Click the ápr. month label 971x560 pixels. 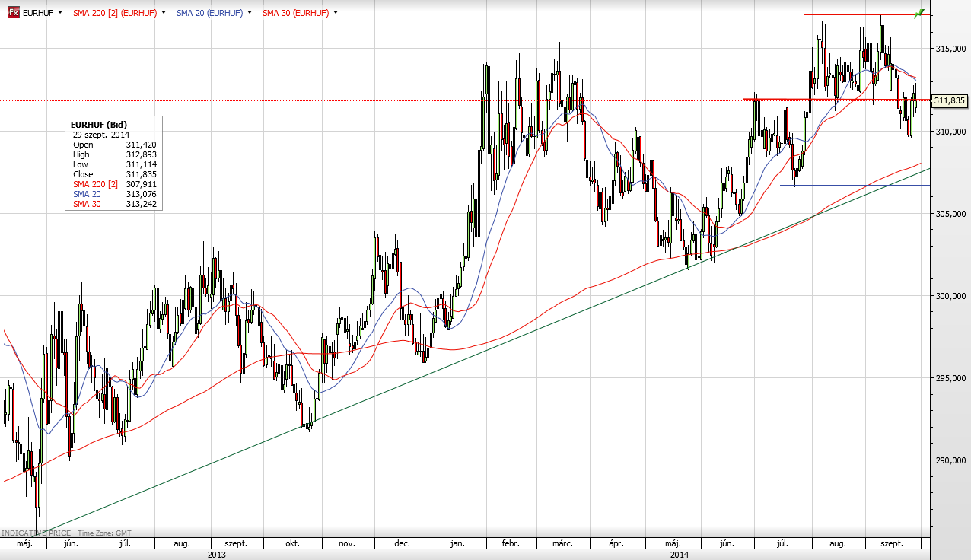[x=617, y=544]
